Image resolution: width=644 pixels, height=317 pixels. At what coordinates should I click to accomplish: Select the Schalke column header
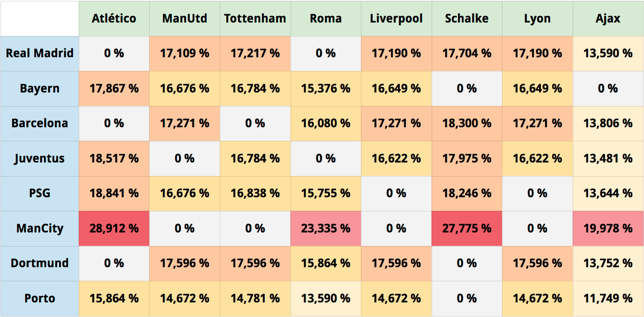(x=467, y=18)
